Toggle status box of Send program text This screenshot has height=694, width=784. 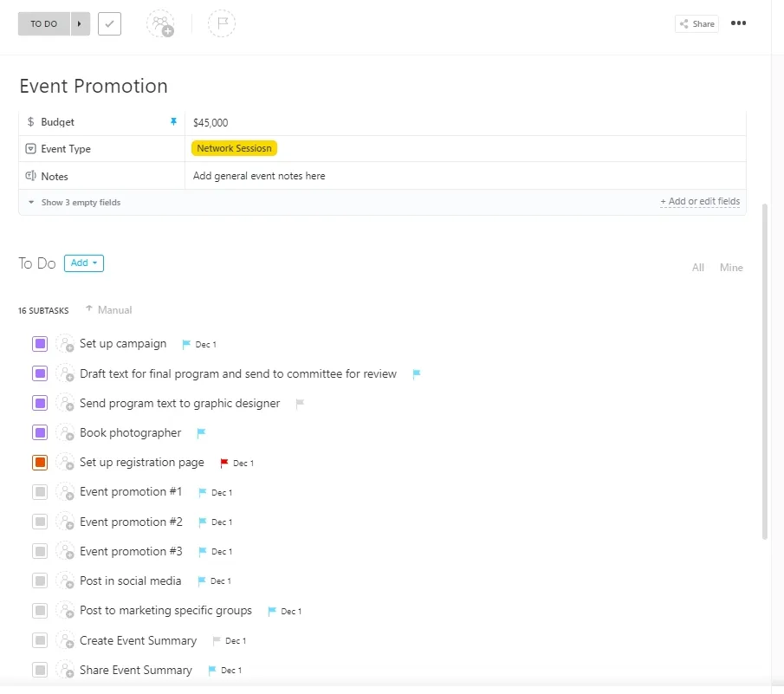40,403
